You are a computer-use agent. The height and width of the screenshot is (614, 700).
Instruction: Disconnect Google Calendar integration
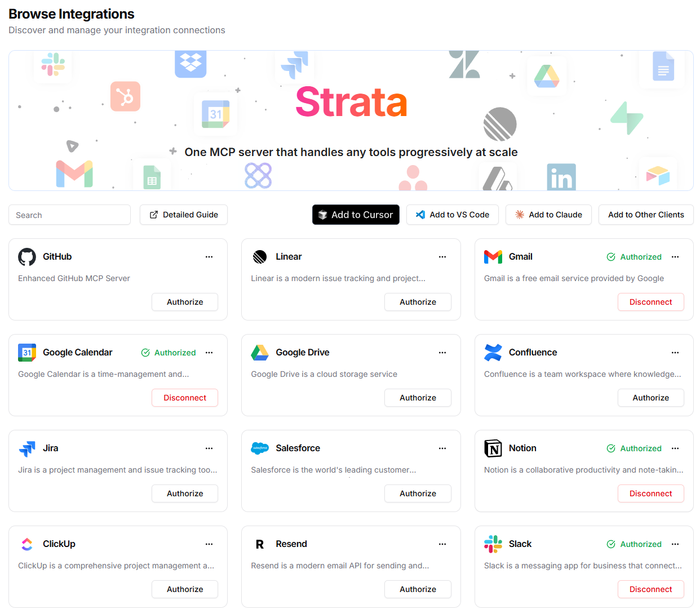[185, 398]
